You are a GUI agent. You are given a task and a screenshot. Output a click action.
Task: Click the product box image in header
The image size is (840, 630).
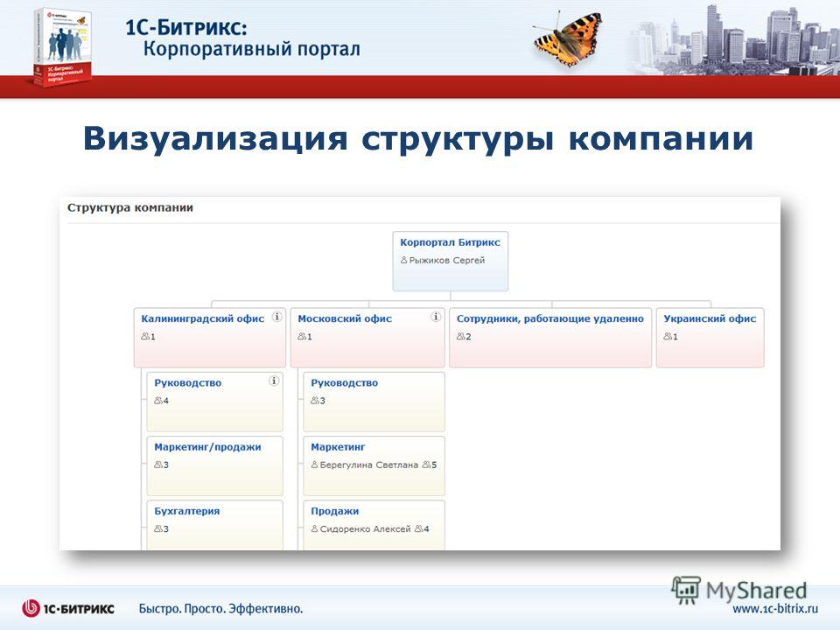click(x=61, y=47)
